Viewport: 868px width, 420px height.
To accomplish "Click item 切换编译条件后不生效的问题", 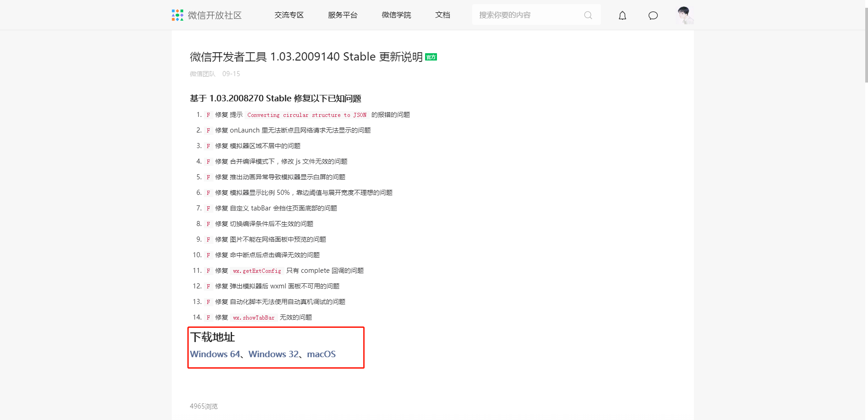I will pyautogui.click(x=264, y=224).
